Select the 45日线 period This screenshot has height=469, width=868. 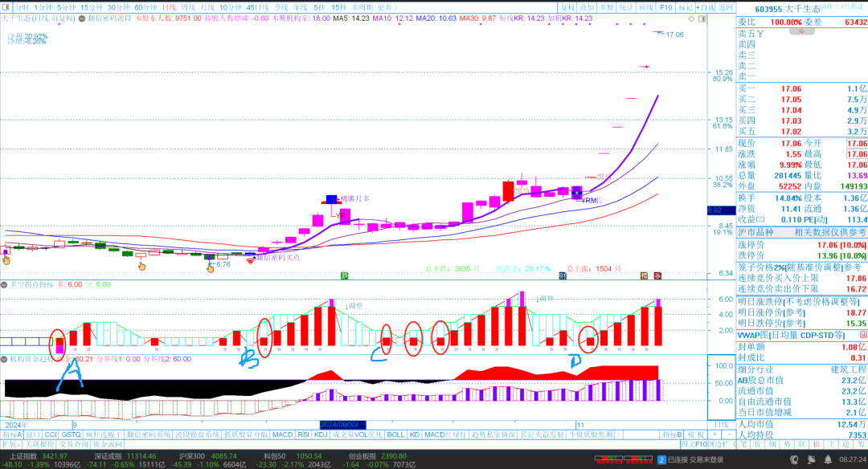tap(257, 7)
